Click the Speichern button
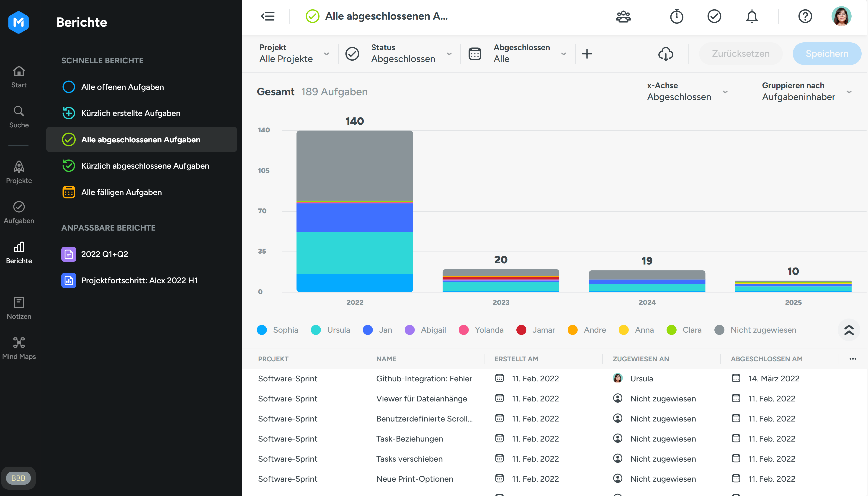Screen dimensions: 868x496 tap(827, 54)
